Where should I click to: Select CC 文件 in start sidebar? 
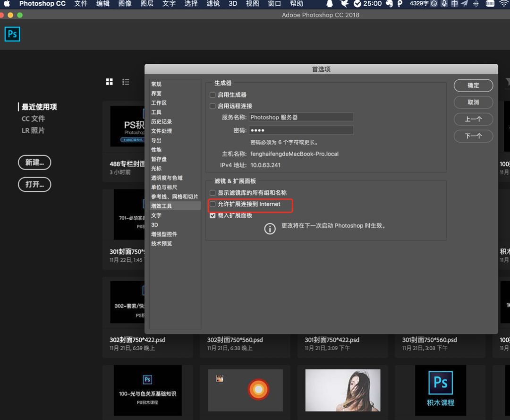pos(33,119)
